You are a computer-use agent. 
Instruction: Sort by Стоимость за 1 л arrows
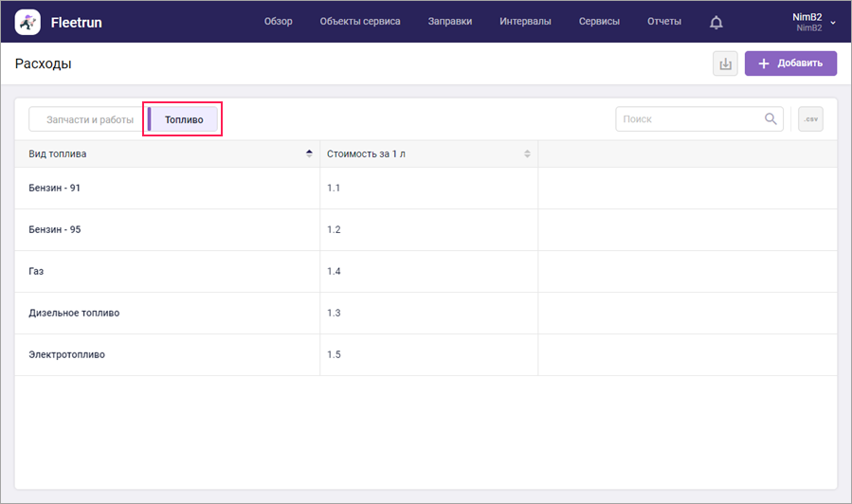[527, 153]
